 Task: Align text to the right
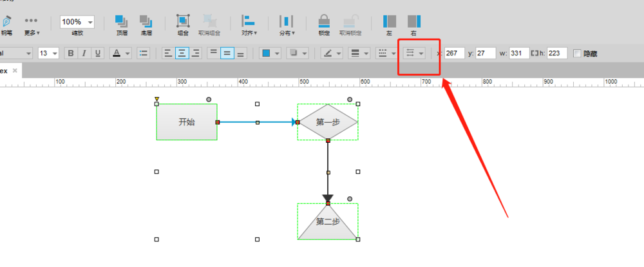pyautogui.click(x=196, y=53)
